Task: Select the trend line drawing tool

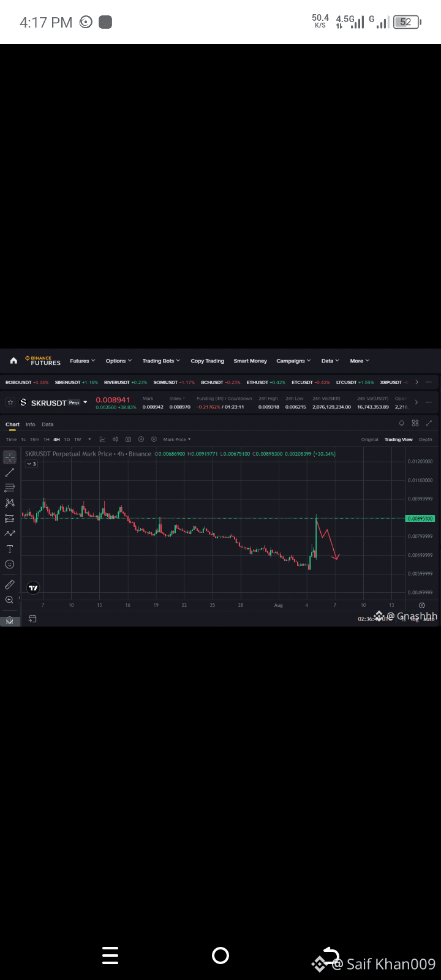Action: coord(10,472)
